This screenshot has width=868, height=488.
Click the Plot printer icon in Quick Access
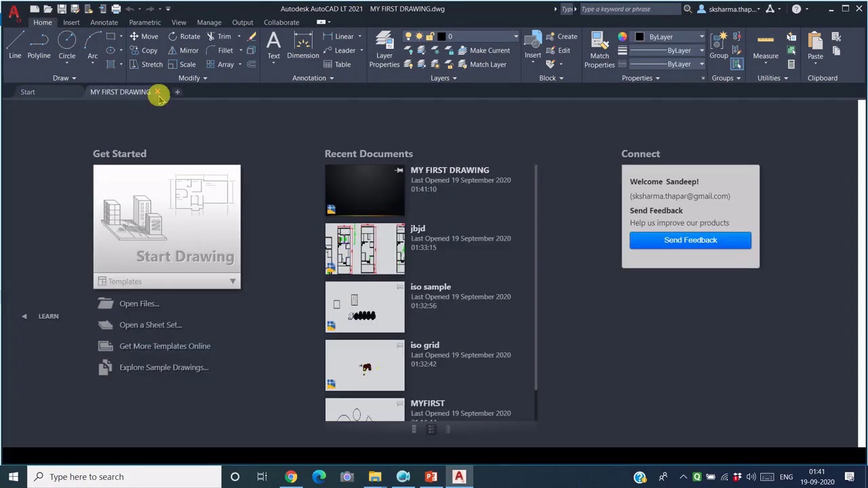tap(116, 9)
